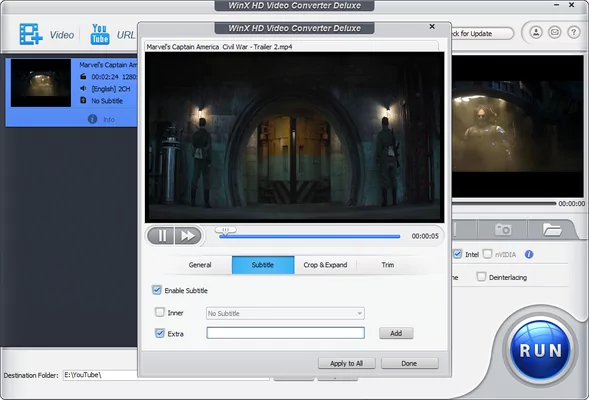This screenshot has width=589, height=400.
Task: Click the video duration 00:02:24 text
Action: pyautogui.click(x=105, y=77)
